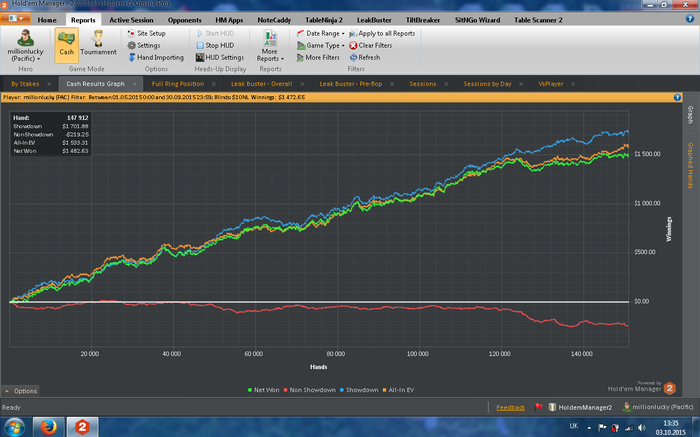This screenshot has height=437, width=700.
Task: Open the Leak Buster - Overall tab
Action: coord(262,84)
